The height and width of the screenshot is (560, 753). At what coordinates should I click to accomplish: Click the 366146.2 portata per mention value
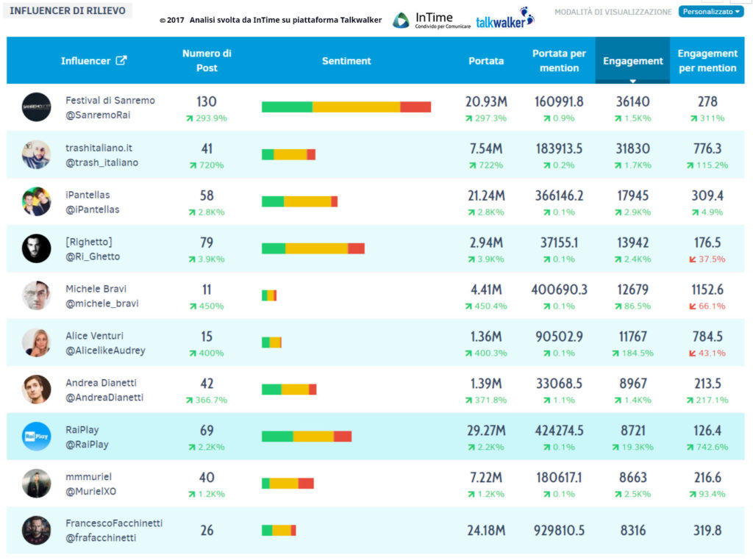coord(559,195)
